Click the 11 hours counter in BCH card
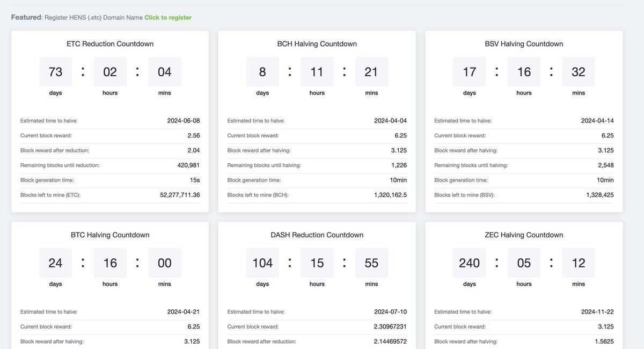The height and width of the screenshot is (349, 644). [x=317, y=71]
